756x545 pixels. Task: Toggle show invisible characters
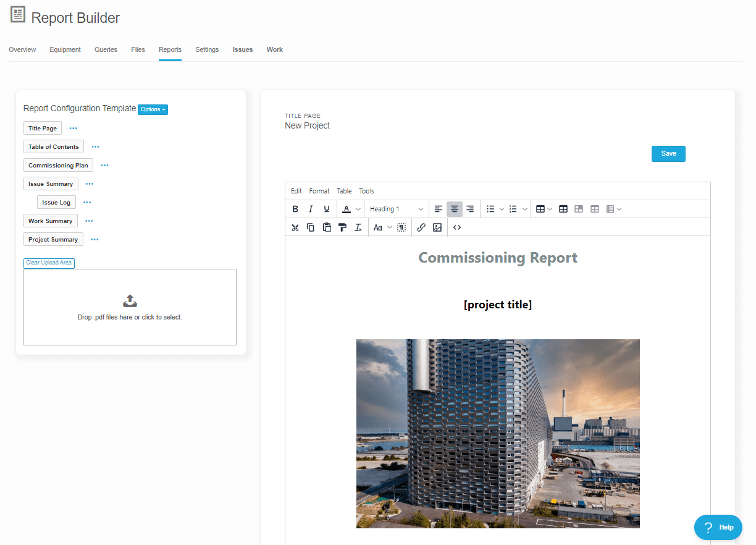point(401,227)
